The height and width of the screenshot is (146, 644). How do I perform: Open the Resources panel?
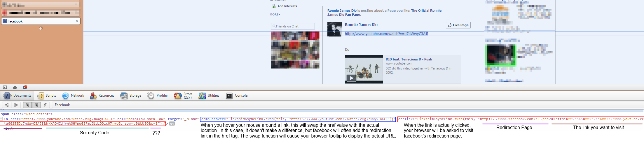pos(102,95)
